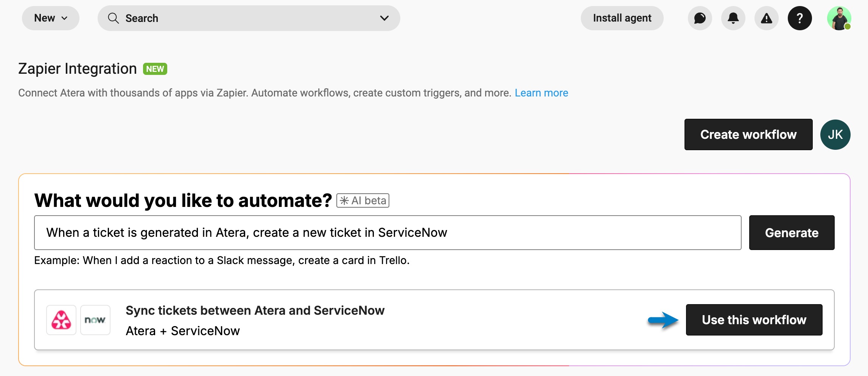
Task: Click the JK account avatar
Action: pyautogui.click(x=835, y=135)
